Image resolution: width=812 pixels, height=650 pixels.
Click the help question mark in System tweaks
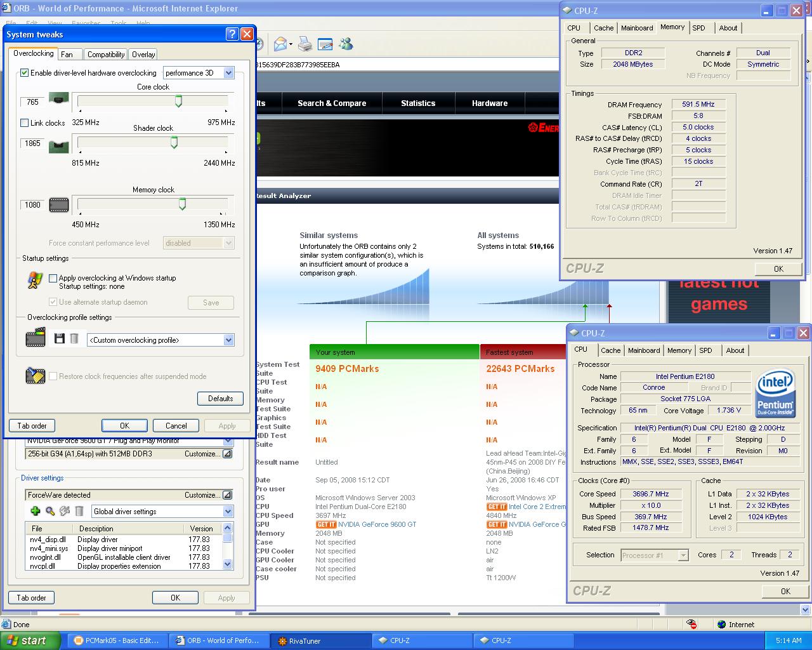point(232,34)
